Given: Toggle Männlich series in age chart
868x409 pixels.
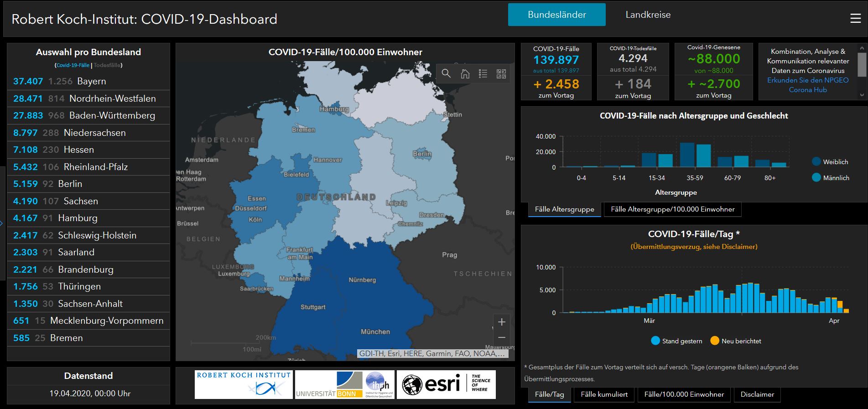Looking at the screenshot, I should point(816,178).
